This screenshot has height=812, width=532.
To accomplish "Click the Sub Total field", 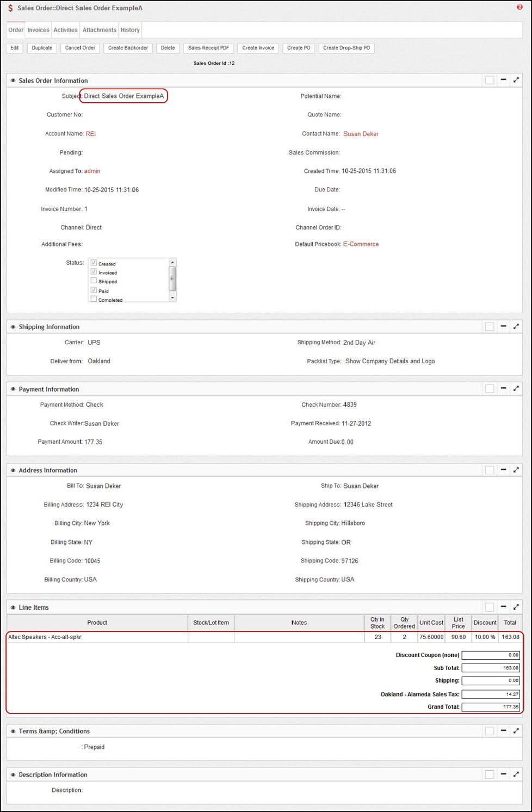I will (x=491, y=668).
